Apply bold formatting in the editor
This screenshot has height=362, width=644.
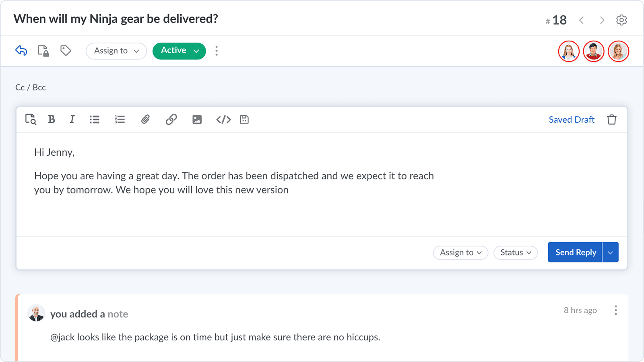pyautogui.click(x=51, y=119)
